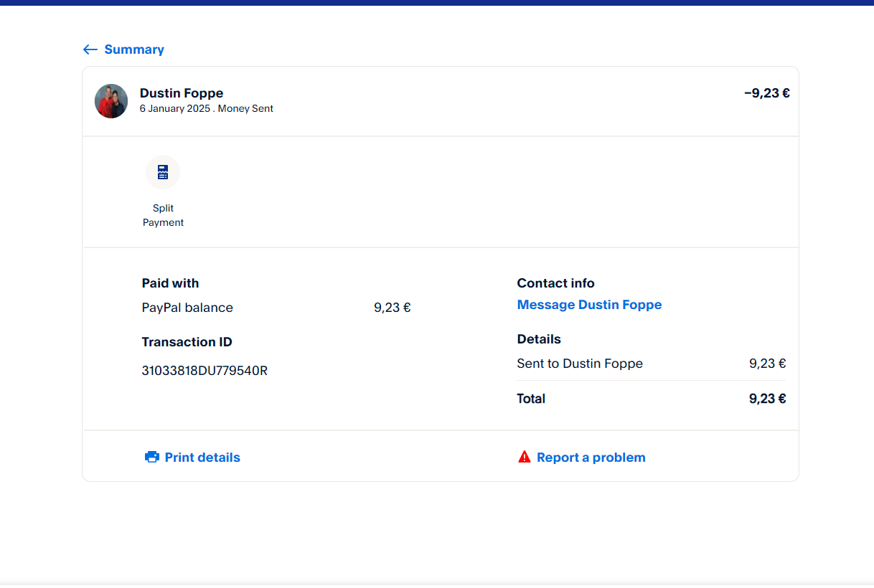Open the Print details link
874x588 pixels.
point(202,457)
